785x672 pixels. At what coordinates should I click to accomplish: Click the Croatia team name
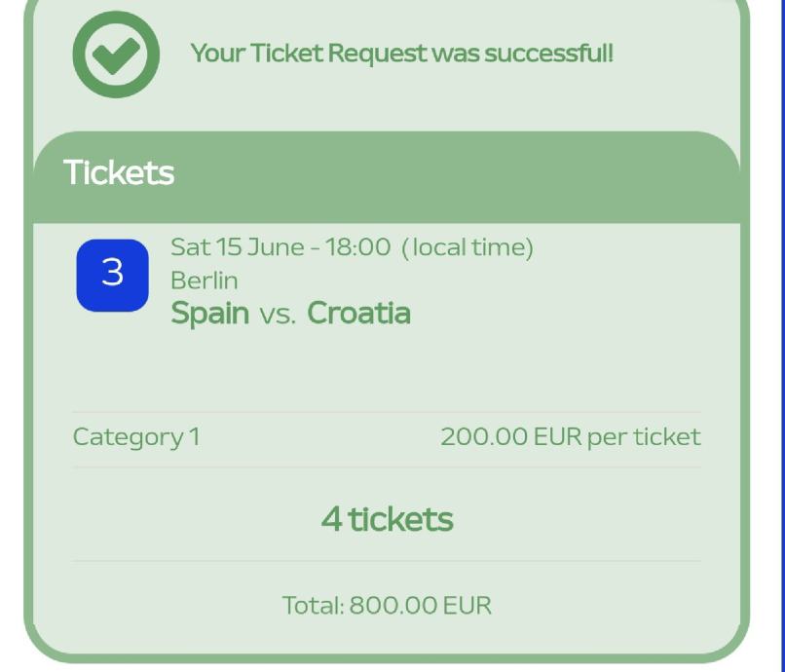(x=358, y=314)
